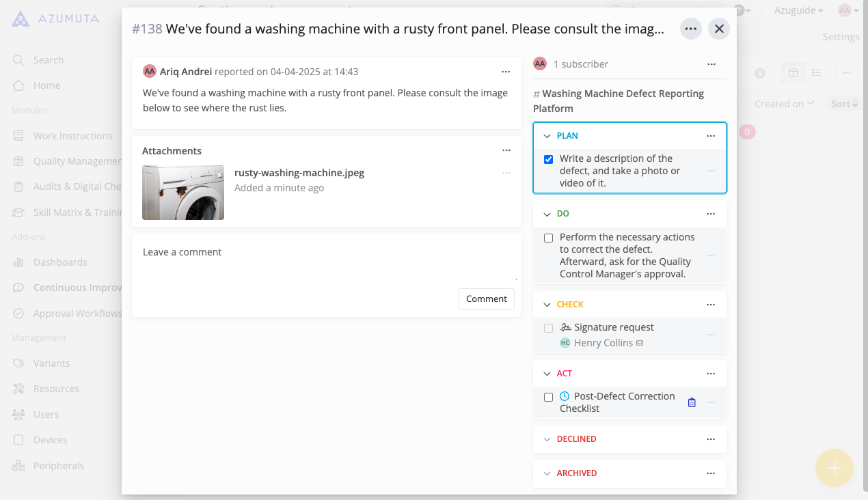
Task: Open the ticket's three-dot options menu
Action: point(690,29)
